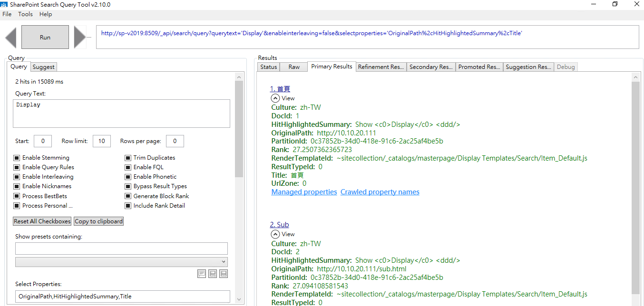Collapse the View arrow for result 1
644x306 pixels.
click(275, 98)
